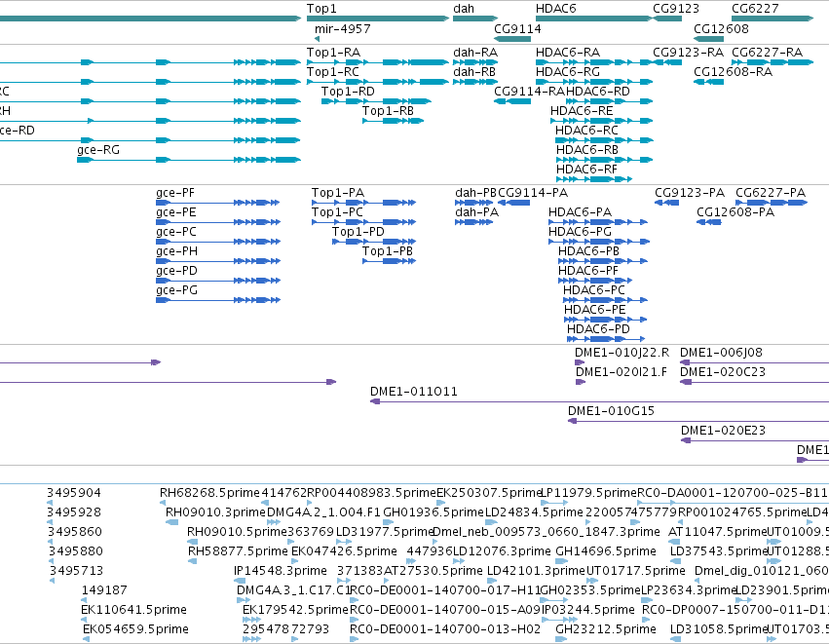Click protein dah-PA
829x644 pixels.
tap(474, 222)
